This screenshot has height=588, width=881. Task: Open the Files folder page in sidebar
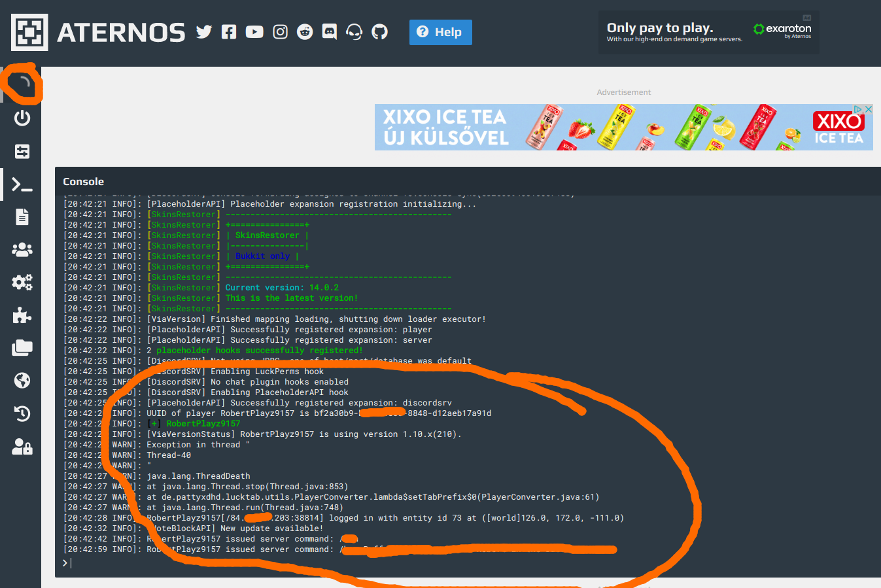pos(22,347)
